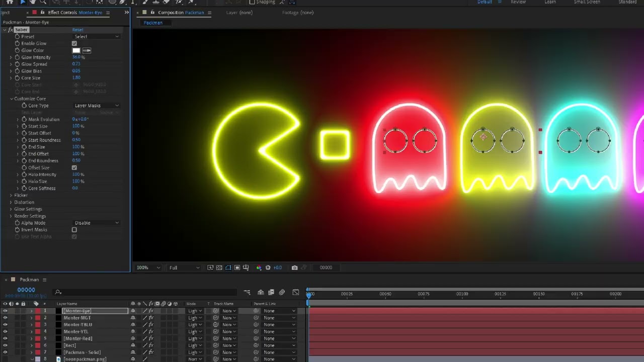Click the red label of Monter-Eye
The image size is (644, 362).
37,311
